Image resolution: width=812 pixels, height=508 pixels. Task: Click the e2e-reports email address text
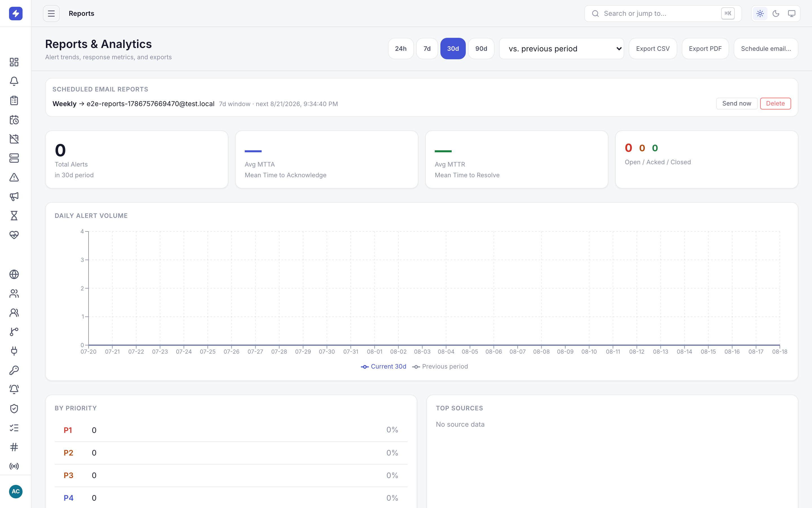150,104
